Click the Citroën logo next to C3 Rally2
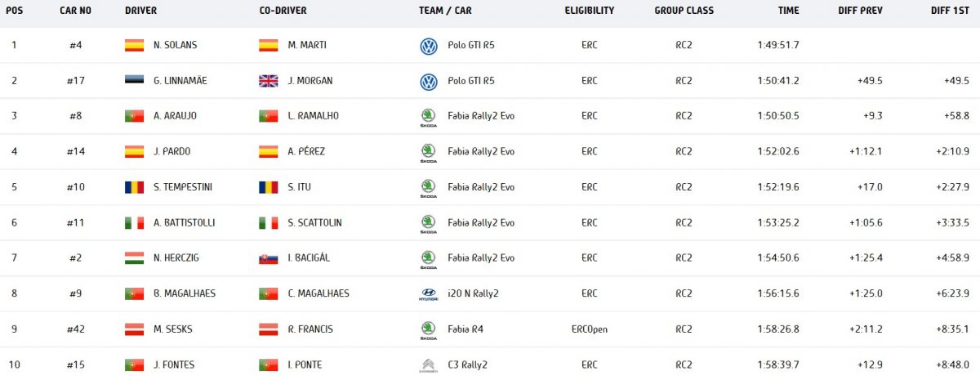This screenshot has width=980, height=376. tap(429, 365)
